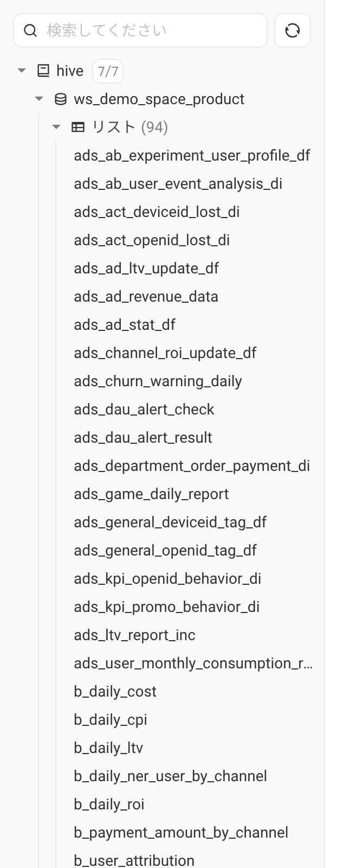Select the b_daily_cost table
The width and height of the screenshot is (337, 868).
pos(115,692)
